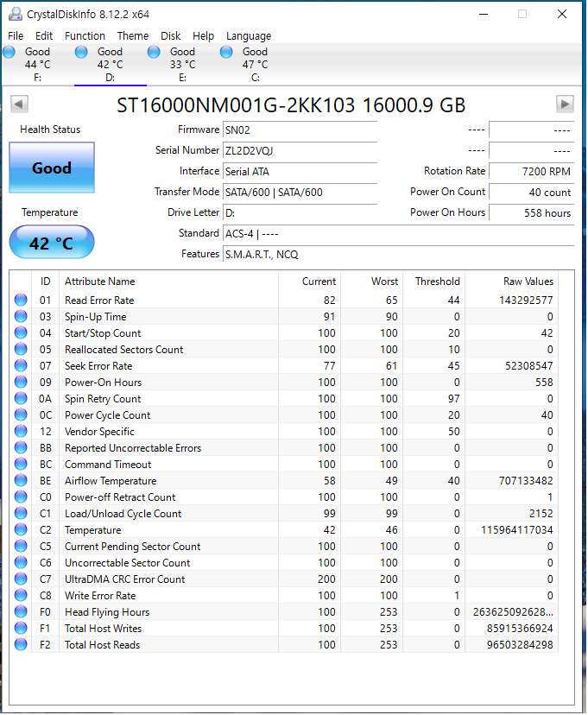
Task: Click raw value 96503284298
Action: click(520, 645)
